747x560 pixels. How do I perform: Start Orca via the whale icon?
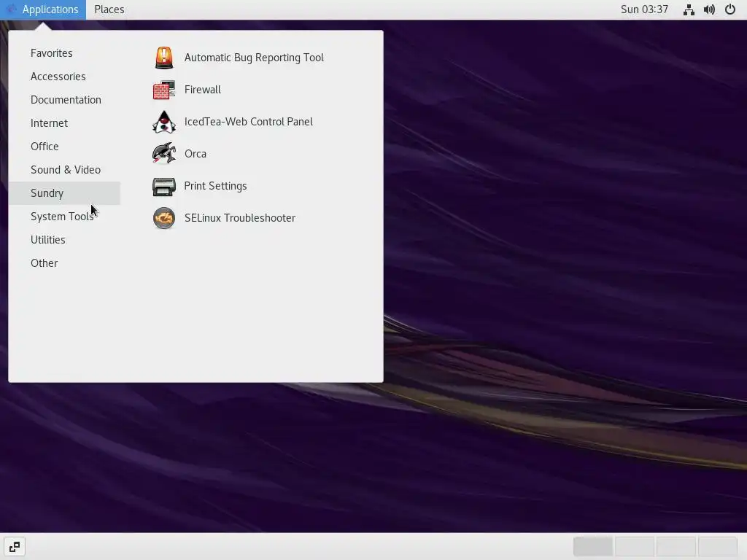164,154
